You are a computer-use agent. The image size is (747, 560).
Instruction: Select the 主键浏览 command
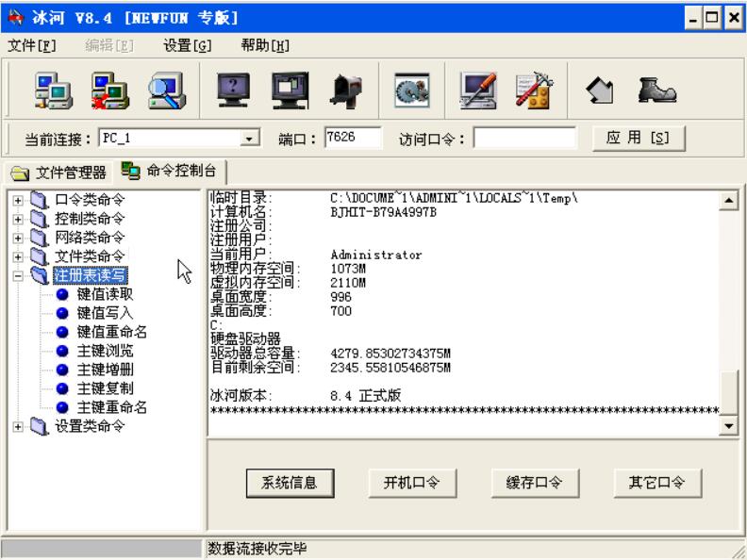click(x=105, y=351)
